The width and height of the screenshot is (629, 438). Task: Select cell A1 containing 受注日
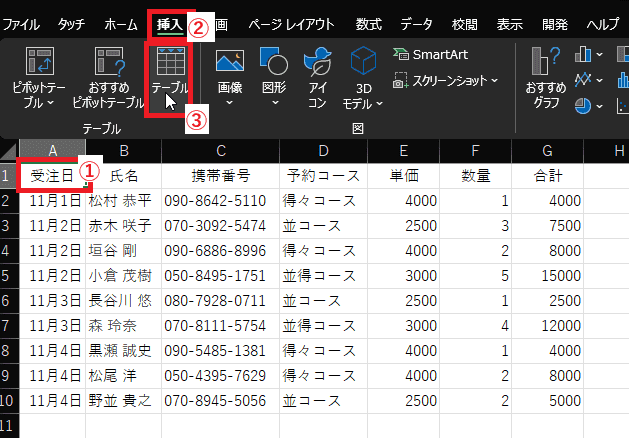pos(52,175)
